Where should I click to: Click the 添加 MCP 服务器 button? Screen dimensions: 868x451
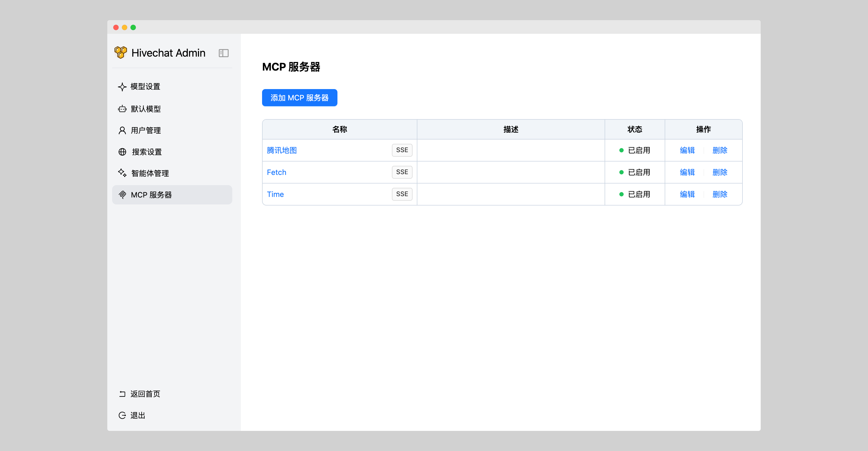300,97
